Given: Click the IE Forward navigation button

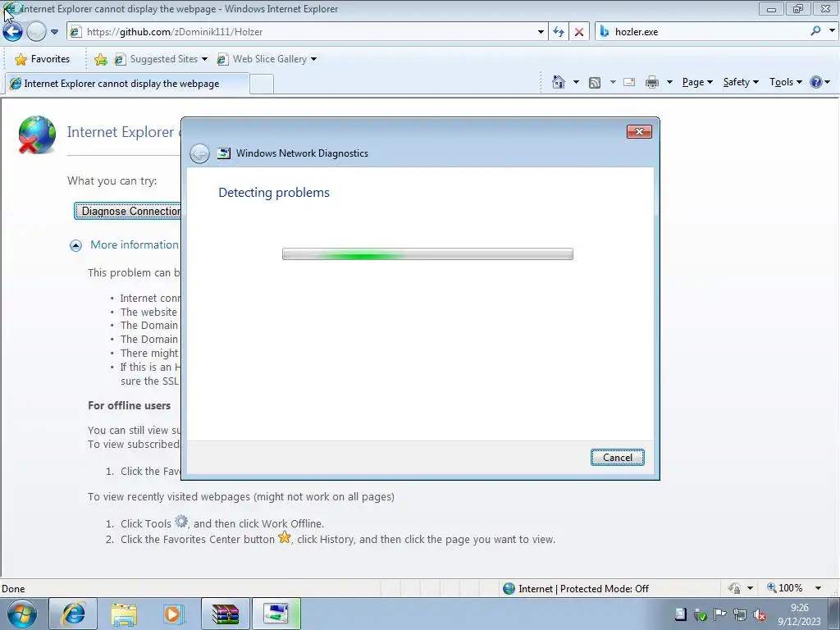Looking at the screenshot, I should pyautogui.click(x=36, y=32).
